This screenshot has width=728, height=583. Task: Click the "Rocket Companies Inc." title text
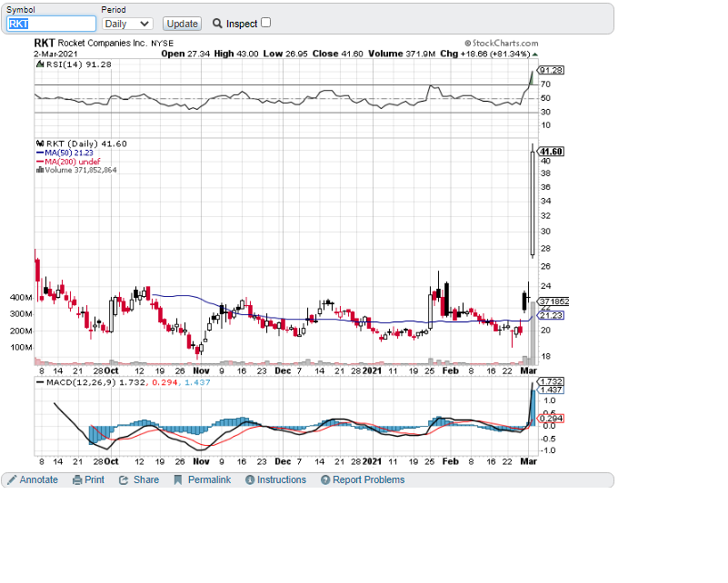pos(102,43)
